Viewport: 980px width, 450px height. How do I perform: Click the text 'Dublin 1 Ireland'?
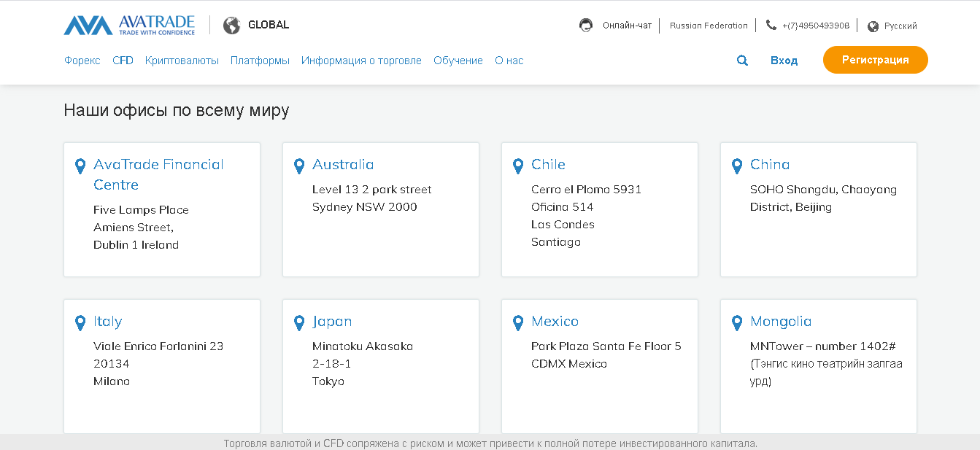point(136,245)
